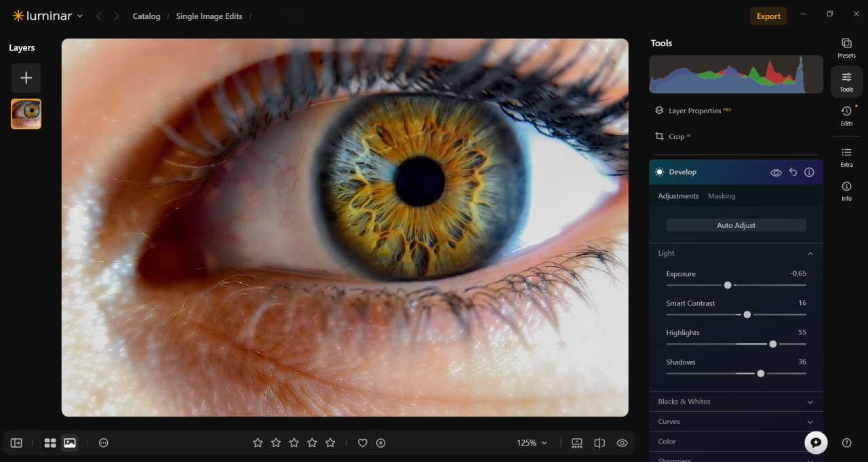Click the Auto Adjust button
Screen dimensions: 868x462
tap(736, 225)
